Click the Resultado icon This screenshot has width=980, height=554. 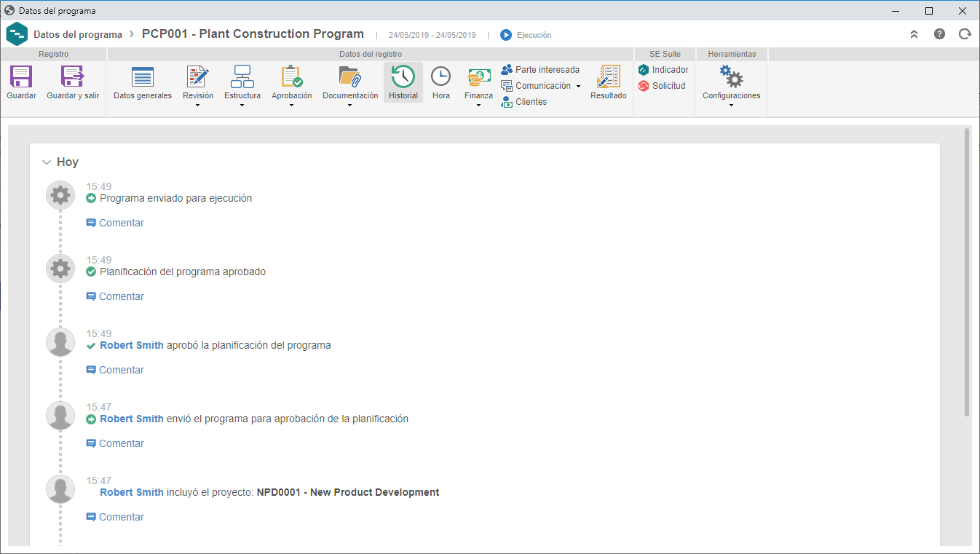click(609, 77)
